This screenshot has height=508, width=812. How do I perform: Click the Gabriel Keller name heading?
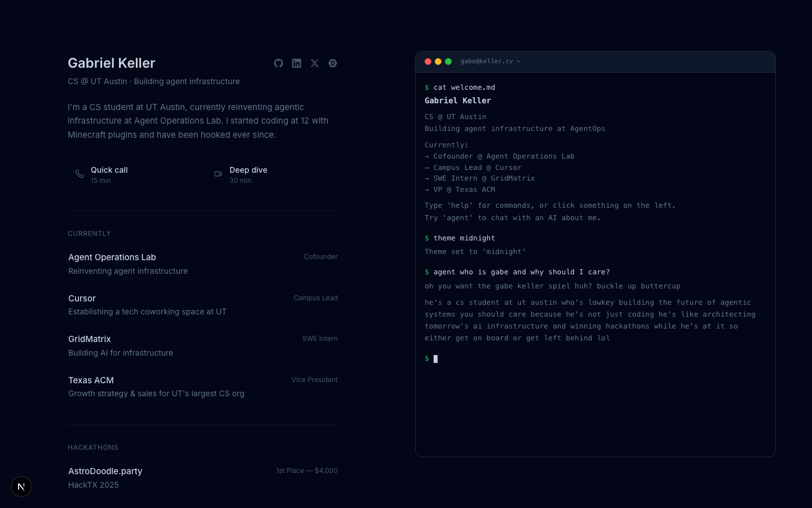(112, 63)
